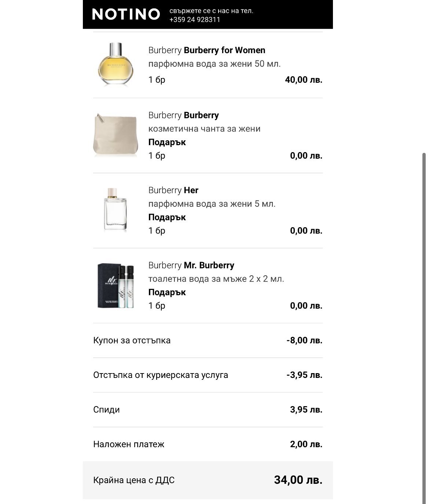Click the 'свържете се с нас на тел.' header text

pyautogui.click(x=211, y=11)
